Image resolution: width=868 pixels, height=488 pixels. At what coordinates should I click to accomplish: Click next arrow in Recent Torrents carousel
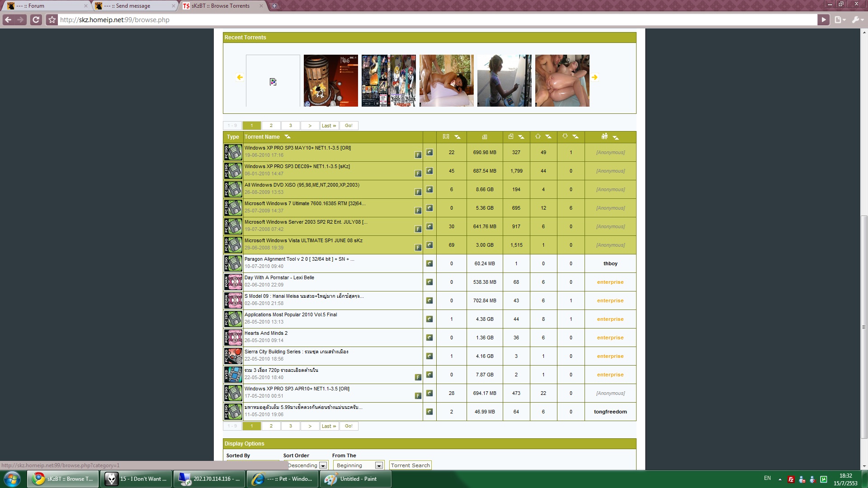click(x=594, y=77)
